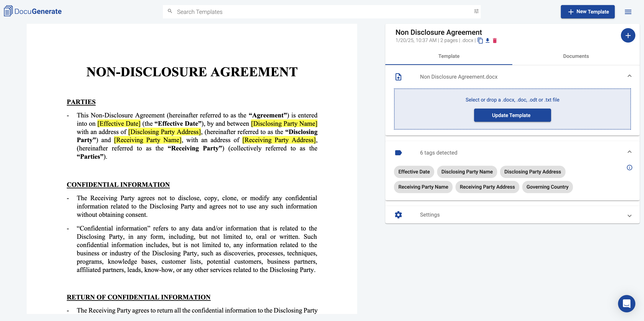Switch to the Documents tab
644x321 pixels.
point(576,56)
